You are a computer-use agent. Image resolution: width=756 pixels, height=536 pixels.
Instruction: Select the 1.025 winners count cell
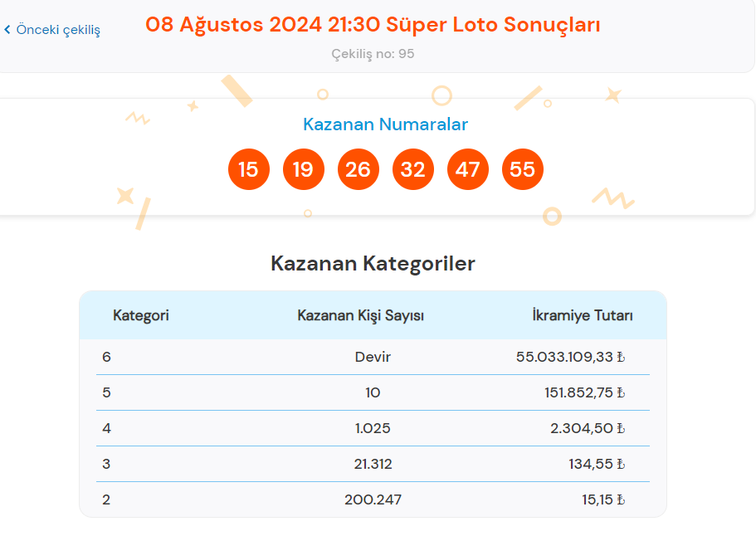(x=373, y=428)
